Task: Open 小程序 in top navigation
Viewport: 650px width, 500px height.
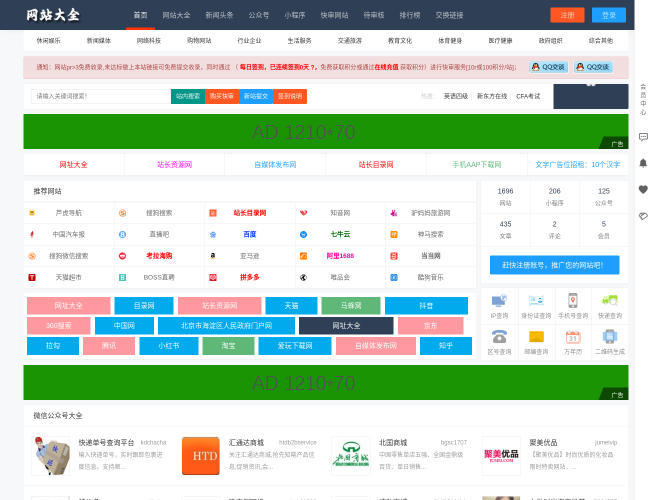Action: 295,15
